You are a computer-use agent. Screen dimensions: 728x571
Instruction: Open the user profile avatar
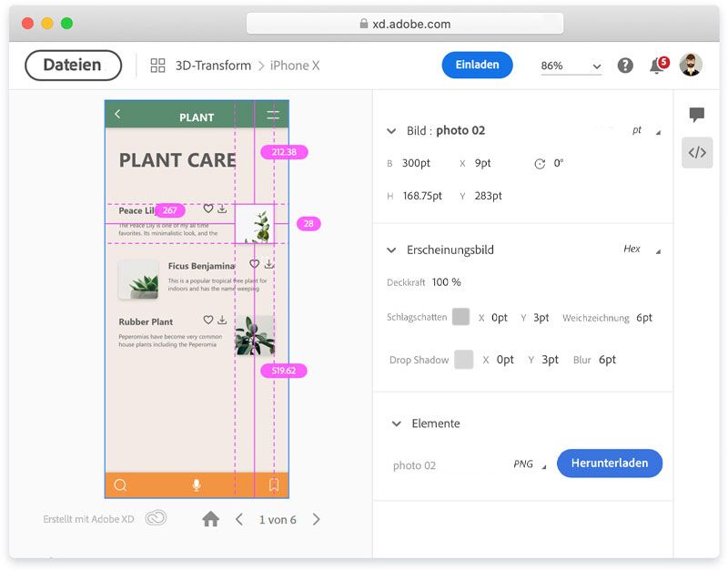click(691, 65)
